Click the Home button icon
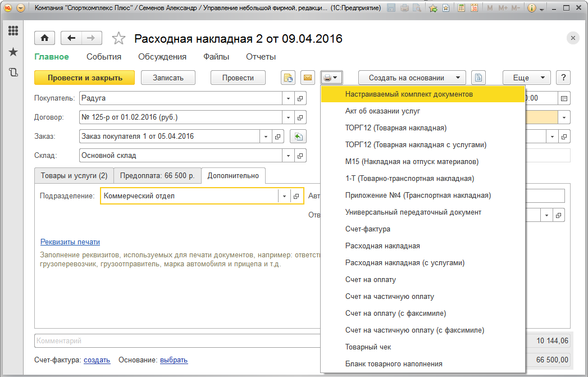 [44, 38]
